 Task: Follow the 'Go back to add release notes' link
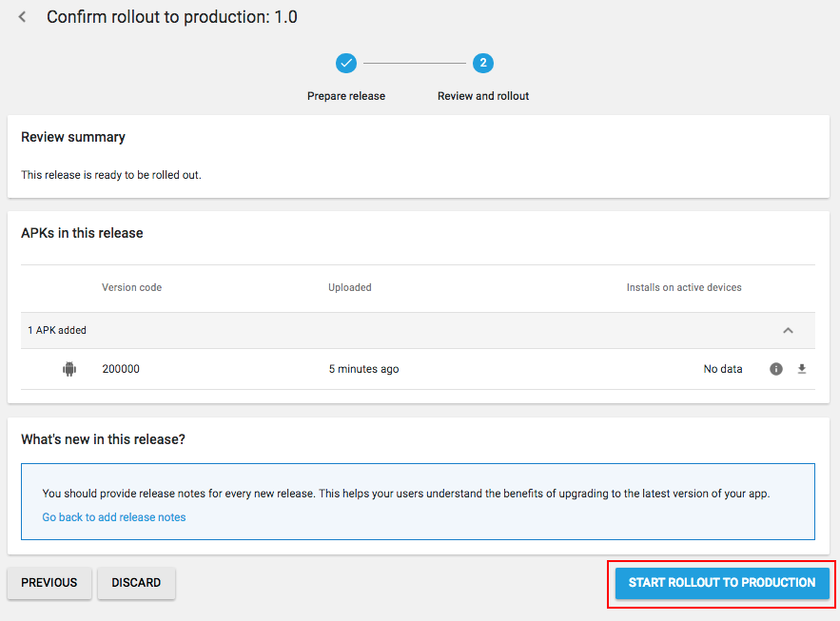point(114,517)
